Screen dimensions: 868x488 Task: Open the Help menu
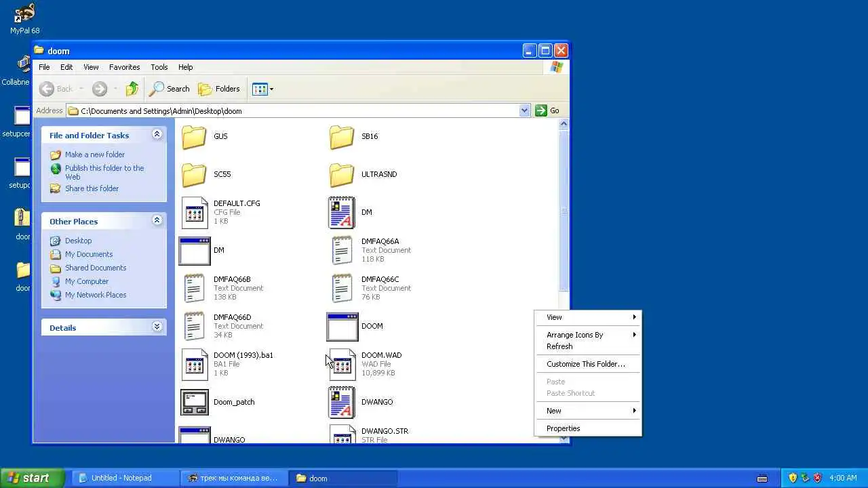(186, 67)
